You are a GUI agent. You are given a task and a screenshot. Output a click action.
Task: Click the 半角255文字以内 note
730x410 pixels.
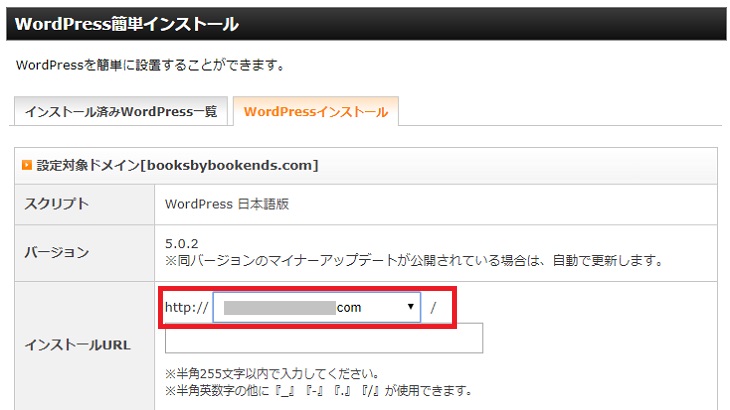(272, 374)
